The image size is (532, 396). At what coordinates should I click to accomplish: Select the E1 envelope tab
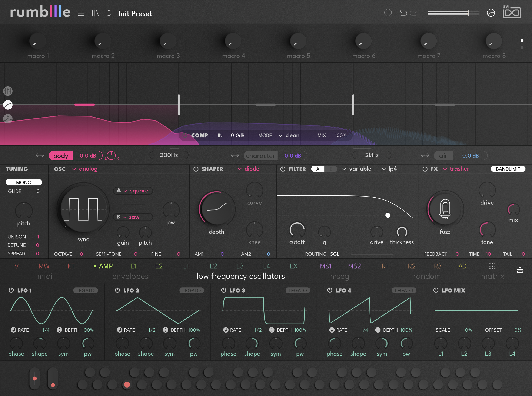pyautogui.click(x=133, y=266)
